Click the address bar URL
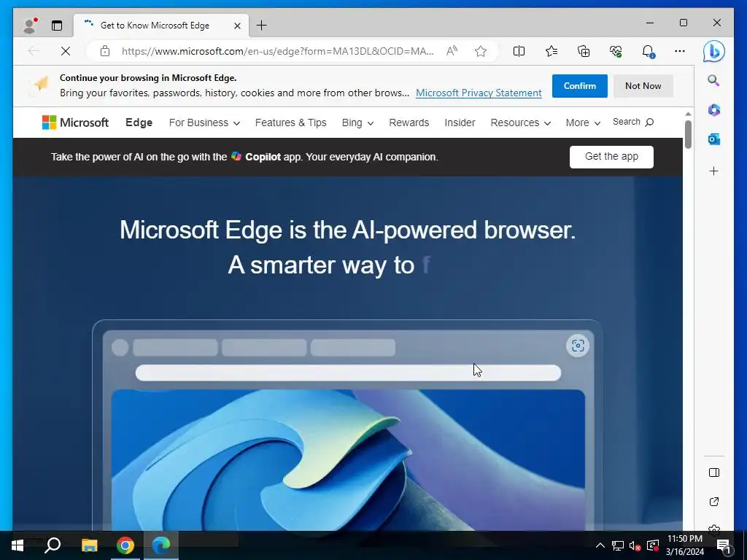This screenshot has width=747, height=560. tap(278, 51)
